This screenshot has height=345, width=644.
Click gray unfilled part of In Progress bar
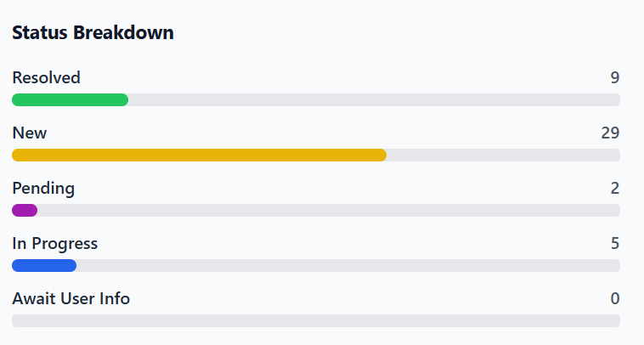(x=348, y=266)
